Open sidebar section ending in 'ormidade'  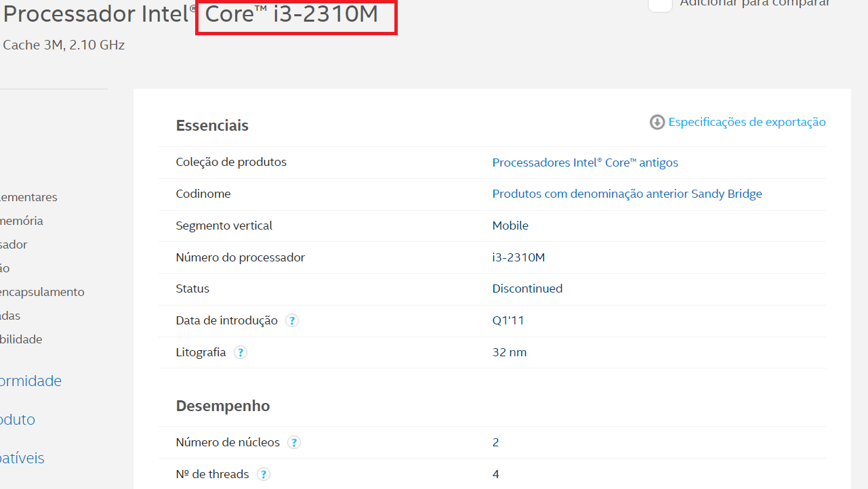point(30,381)
